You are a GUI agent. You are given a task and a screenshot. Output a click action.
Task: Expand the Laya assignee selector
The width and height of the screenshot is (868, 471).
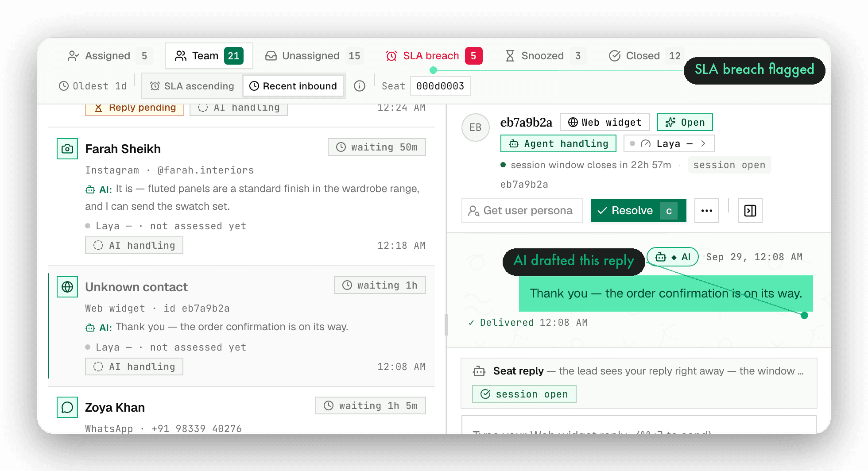pos(669,143)
